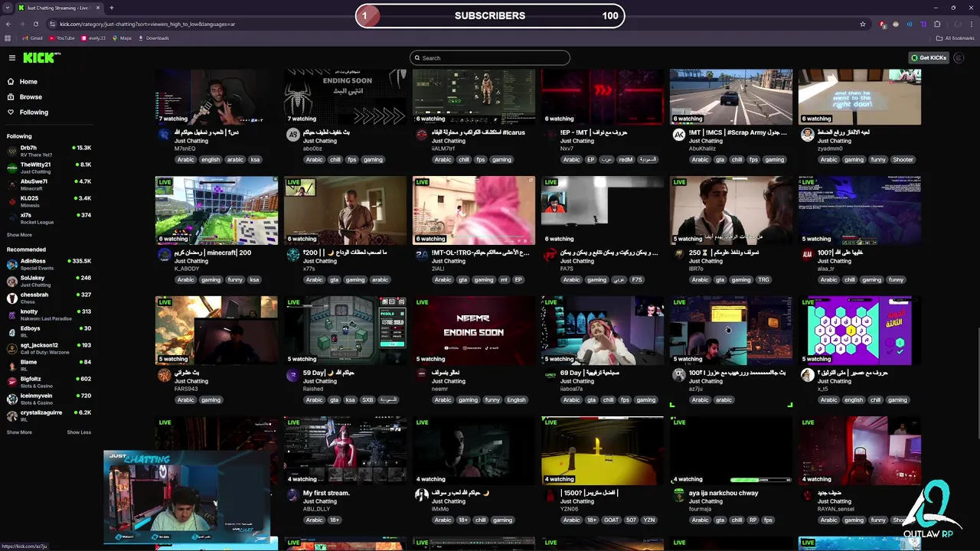Open a new browser tab
Screen dimensions: 980x551
pyautogui.click(x=111, y=8)
